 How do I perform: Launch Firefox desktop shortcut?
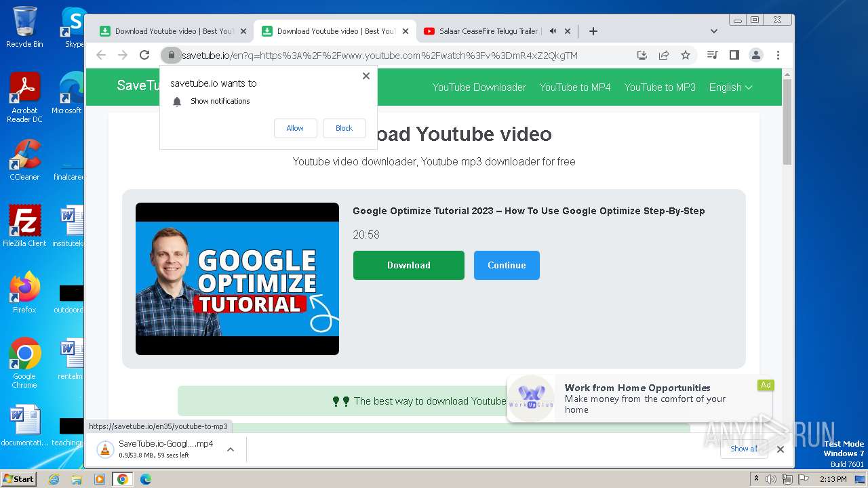coord(24,293)
